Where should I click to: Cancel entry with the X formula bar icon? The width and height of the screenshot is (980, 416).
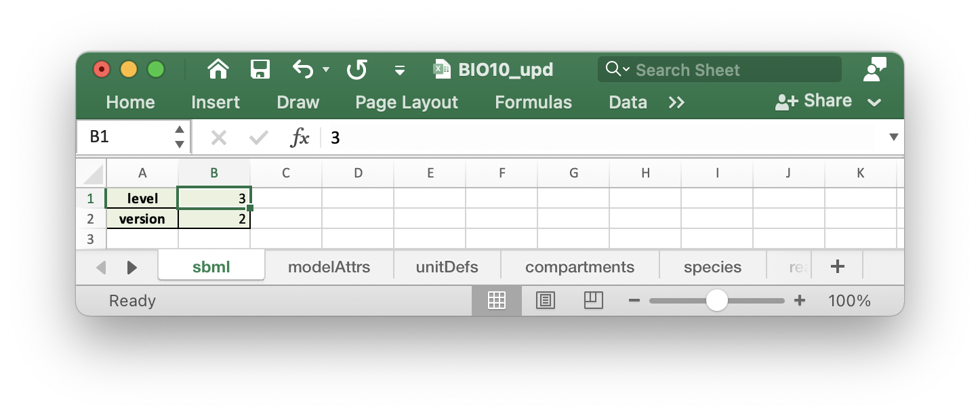pyautogui.click(x=218, y=138)
